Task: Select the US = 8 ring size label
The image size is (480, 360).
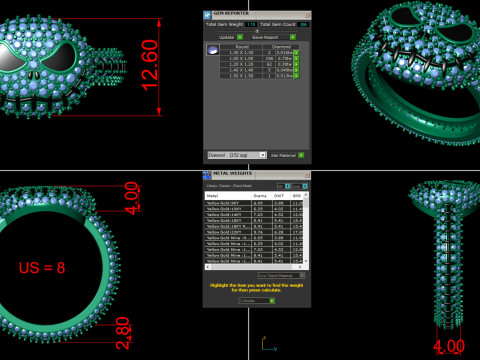Action: click(42, 268)
